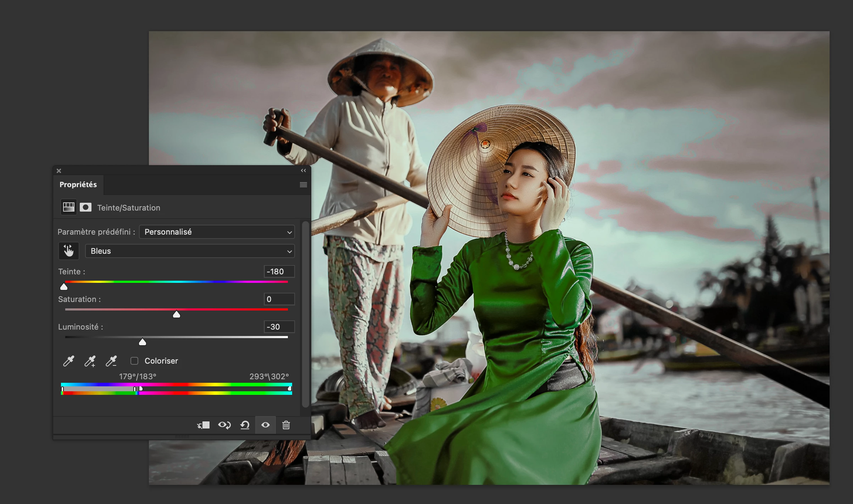The height and width of the screenshot is (504, 853).
Task: Delete this adjustment layer via trash icon
Action: [x=286, y=425]
